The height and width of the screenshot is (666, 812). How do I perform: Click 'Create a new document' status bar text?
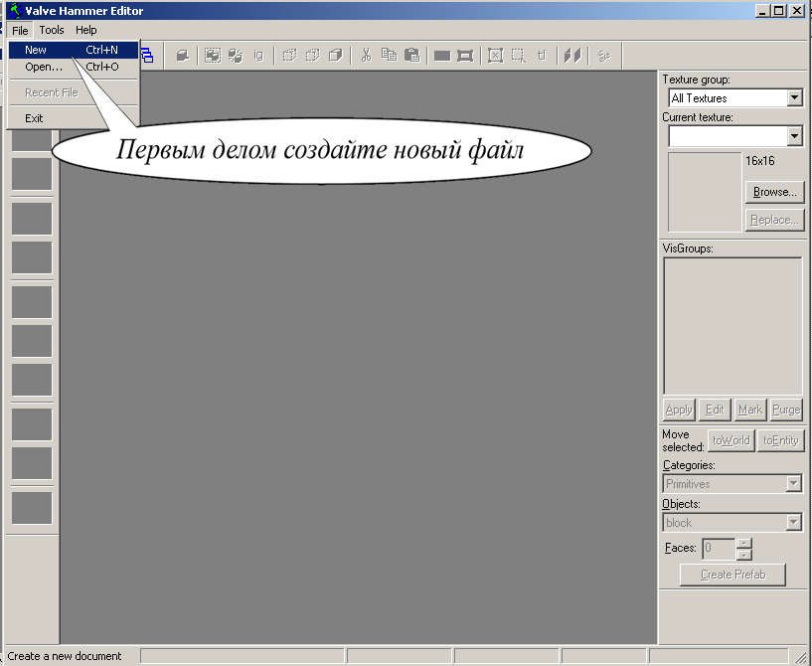pyautogui.click(x=65, y=656)
